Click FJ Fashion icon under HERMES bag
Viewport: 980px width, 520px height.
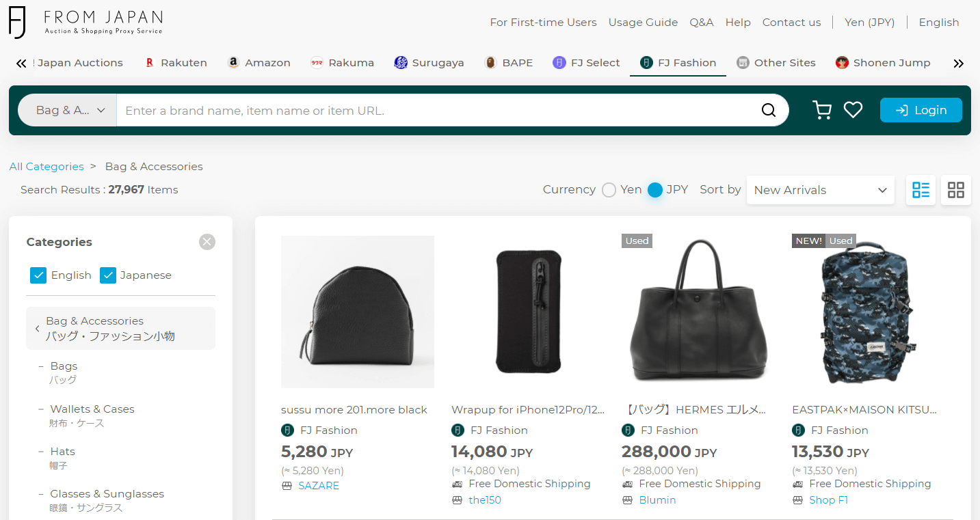pos(628,430)
